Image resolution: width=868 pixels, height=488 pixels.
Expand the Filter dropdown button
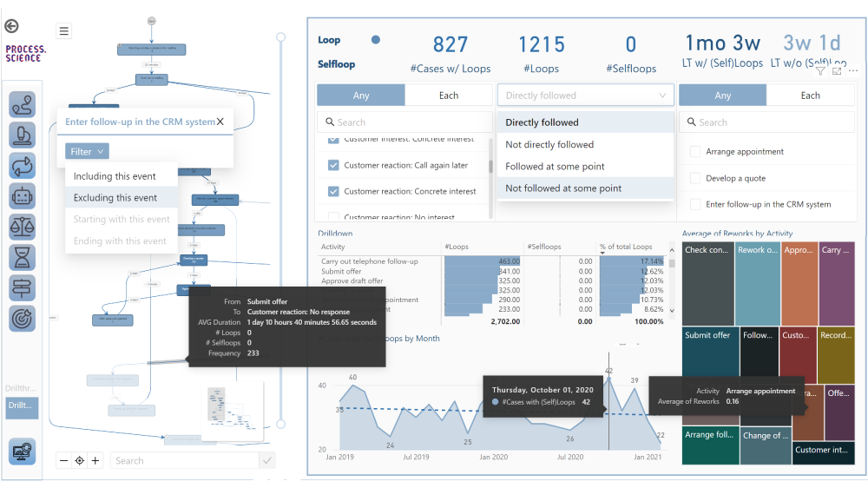click(87, 152)
